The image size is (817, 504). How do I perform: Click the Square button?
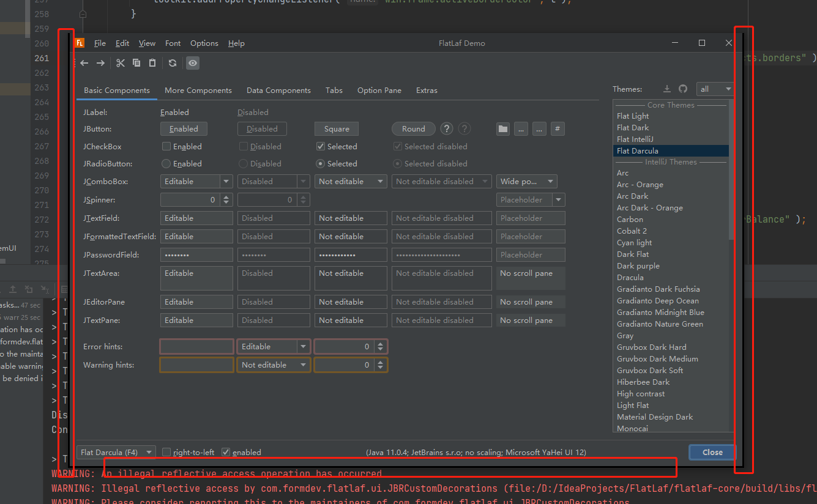coord(337,128)
